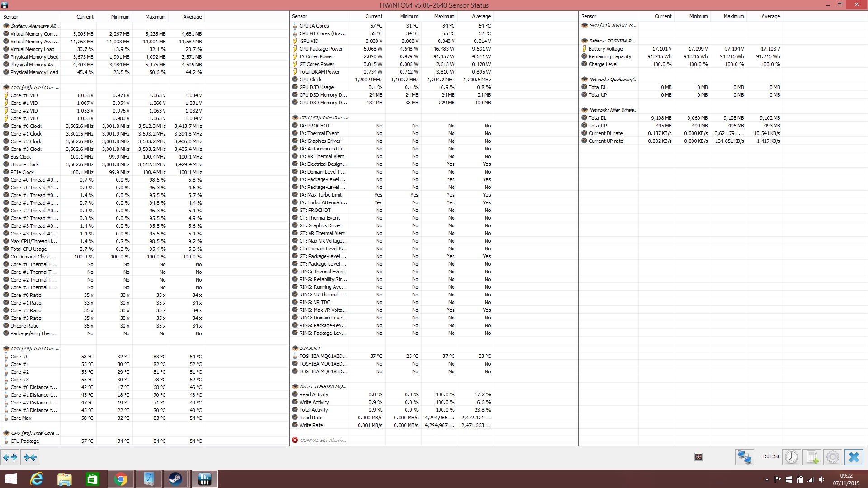
Task: Open the fan control icon
Action: click(698, 457)
